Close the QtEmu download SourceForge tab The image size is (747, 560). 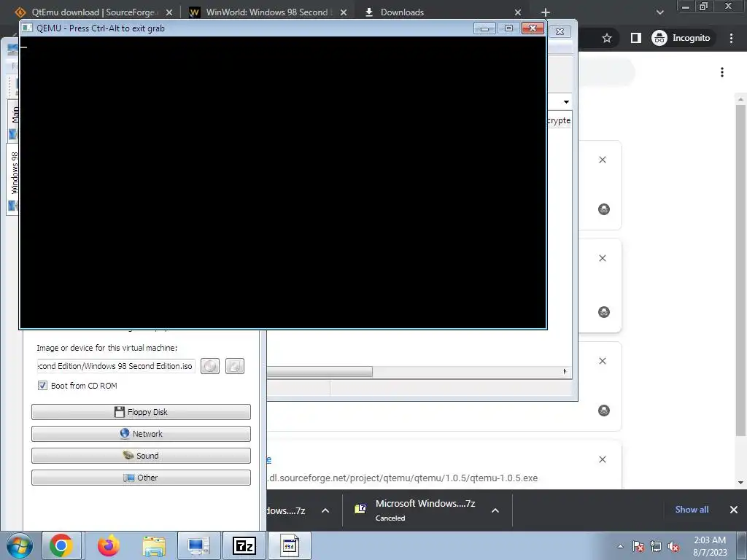coord(169,12)
